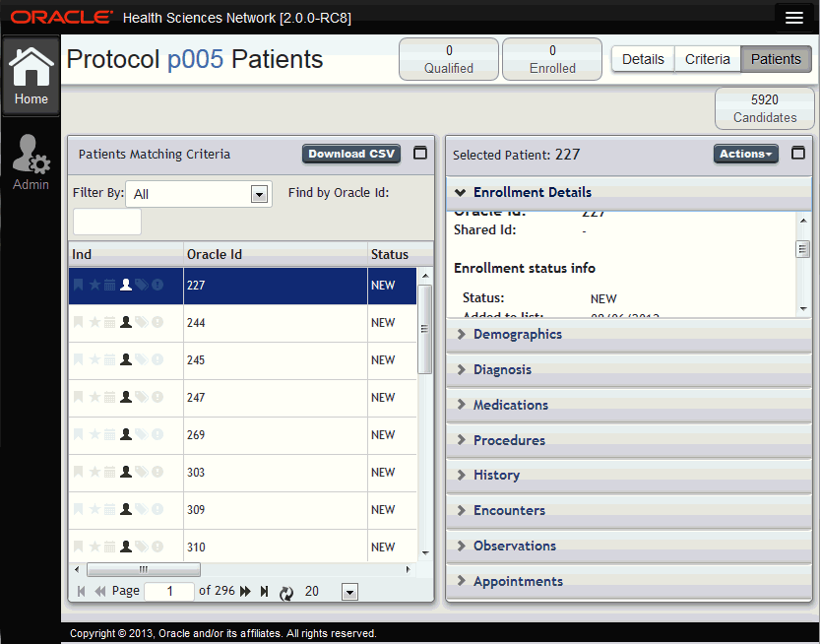Select patient row with Oracle Id 269

[242, 435]
